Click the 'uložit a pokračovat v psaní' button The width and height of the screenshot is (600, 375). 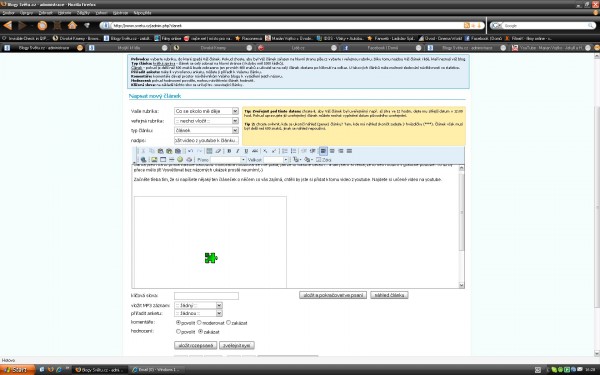point(333,295)
